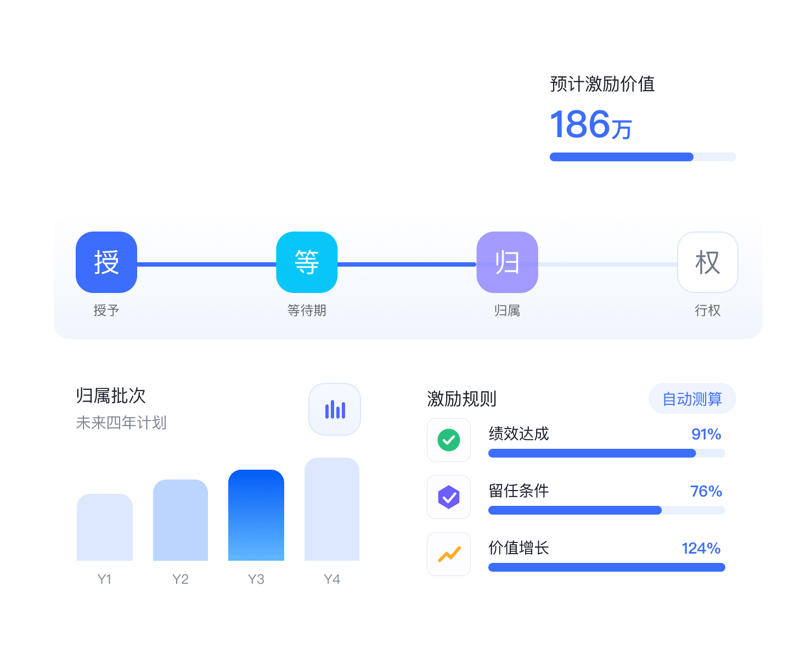
Task: Click the 绩效达成 progress bar
Action: [607, 453]
